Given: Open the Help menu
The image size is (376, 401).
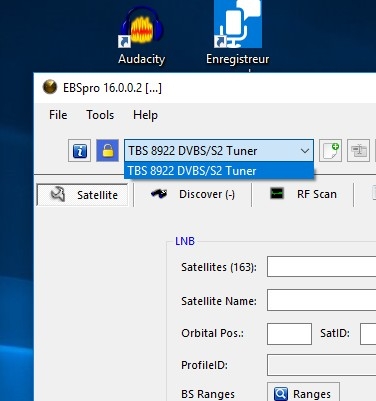Looking at the screenshot, I should [x=145, y=115].
